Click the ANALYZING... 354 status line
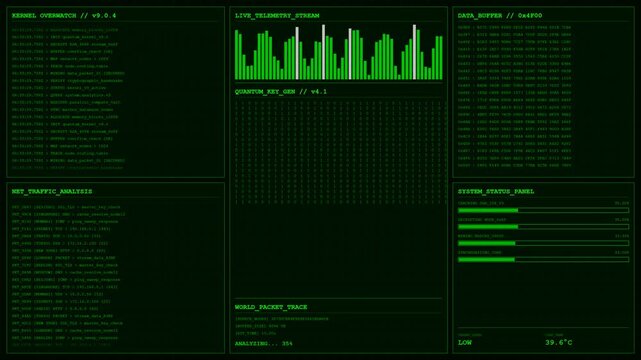The image size is (641, 360). tap(263, 344)
